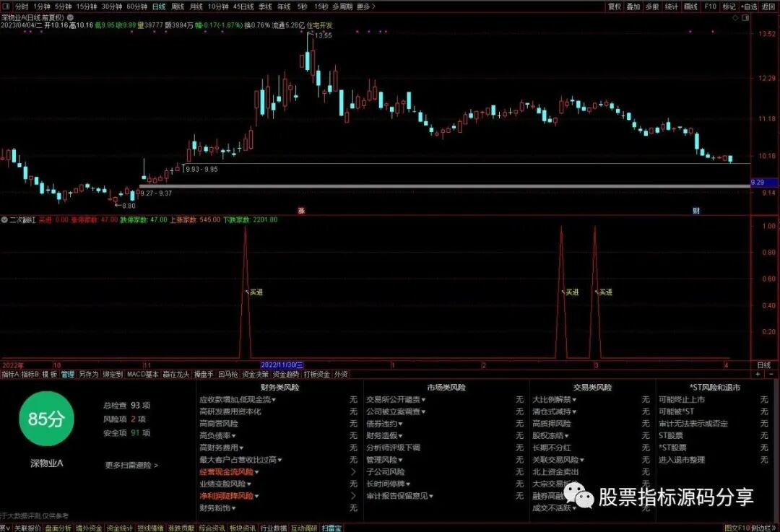Image resolution: width=780 pixels, height=532 pixels.
Task: Click the 涨 marker below the chart
Action: [301, 211]
